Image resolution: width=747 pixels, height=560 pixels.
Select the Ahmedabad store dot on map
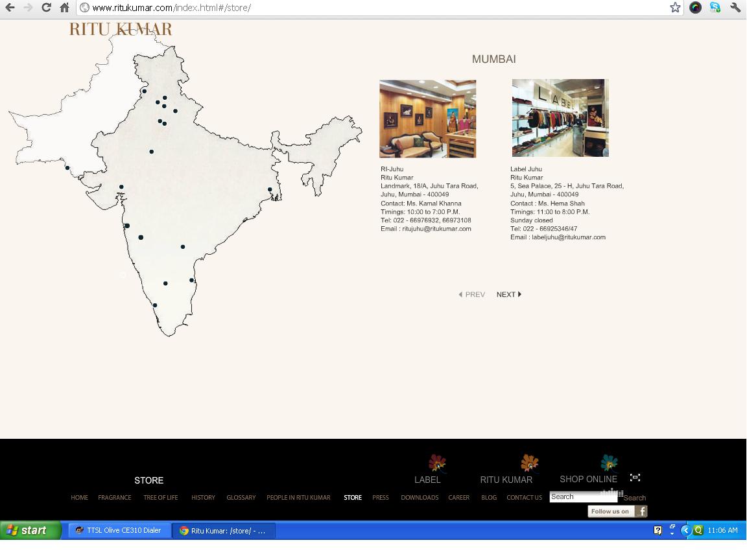121,187
